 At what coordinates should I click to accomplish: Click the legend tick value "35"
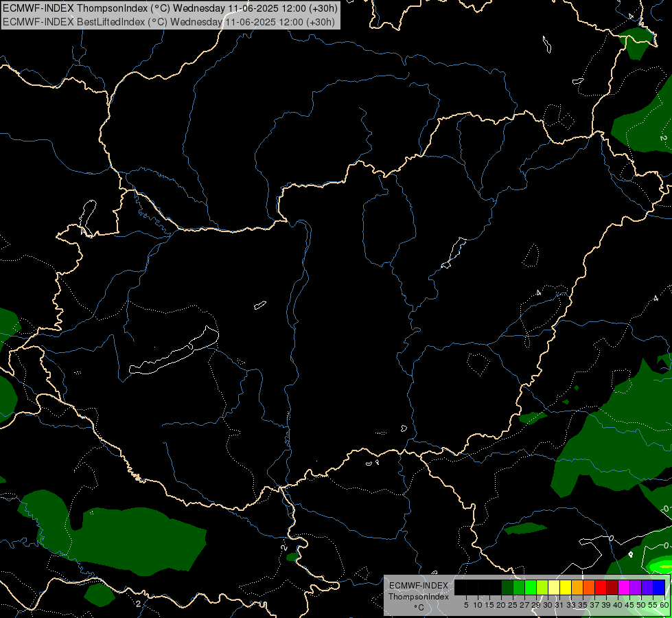pyautogui.click(x=583, y=605)
